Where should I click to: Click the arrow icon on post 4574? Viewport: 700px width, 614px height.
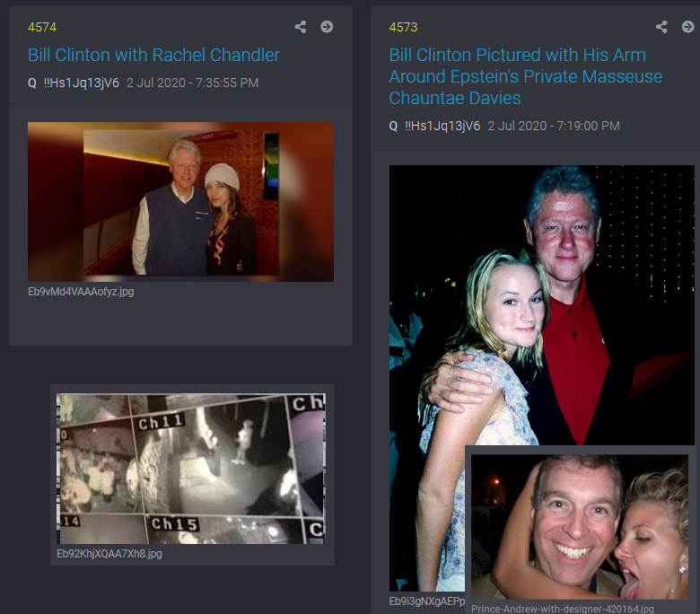(327, 27)
